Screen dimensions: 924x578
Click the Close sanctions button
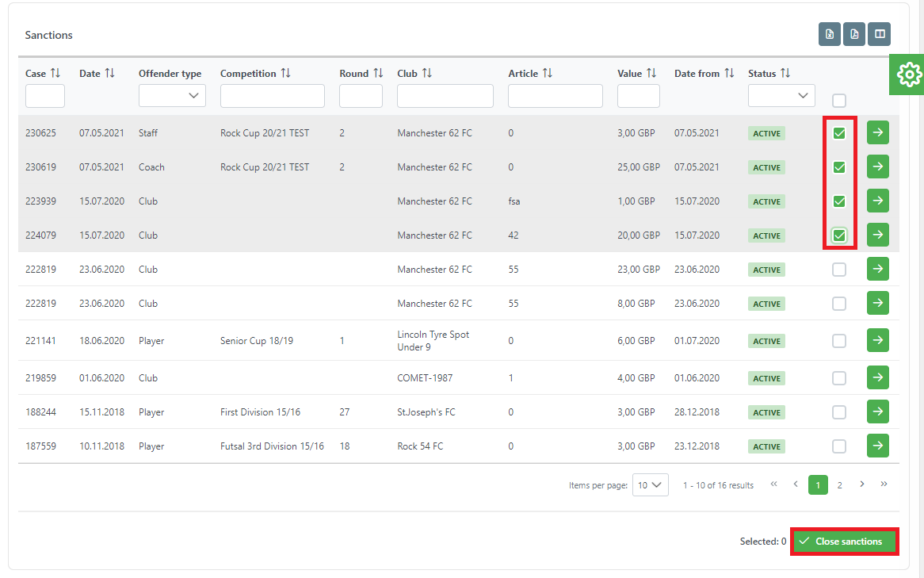pos(845,542)
